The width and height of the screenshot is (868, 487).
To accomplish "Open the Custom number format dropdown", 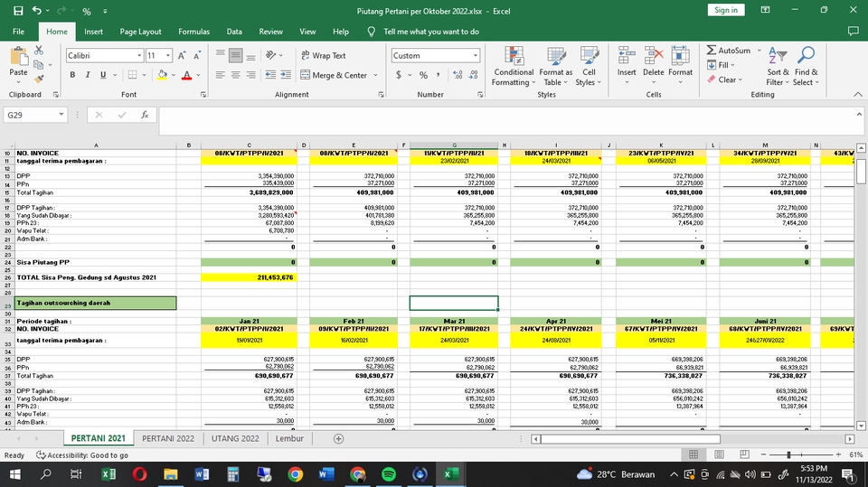I will [x=475, y=55].
